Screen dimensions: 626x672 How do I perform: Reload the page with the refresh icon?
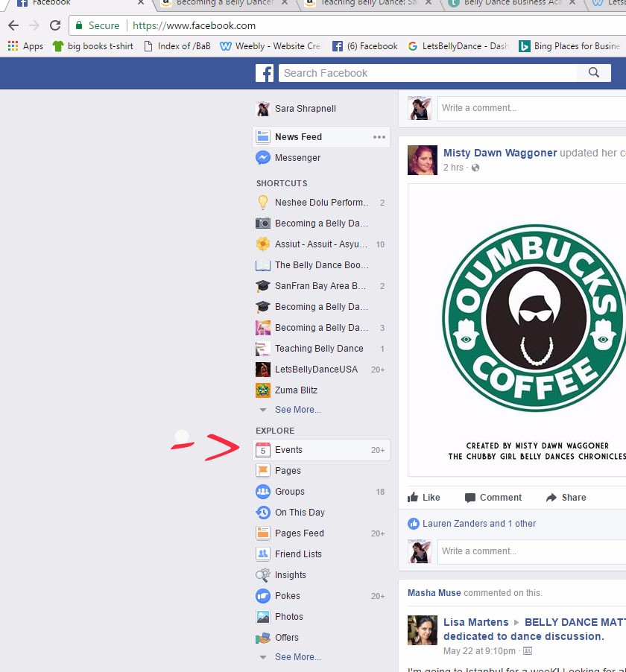point(55,26)
